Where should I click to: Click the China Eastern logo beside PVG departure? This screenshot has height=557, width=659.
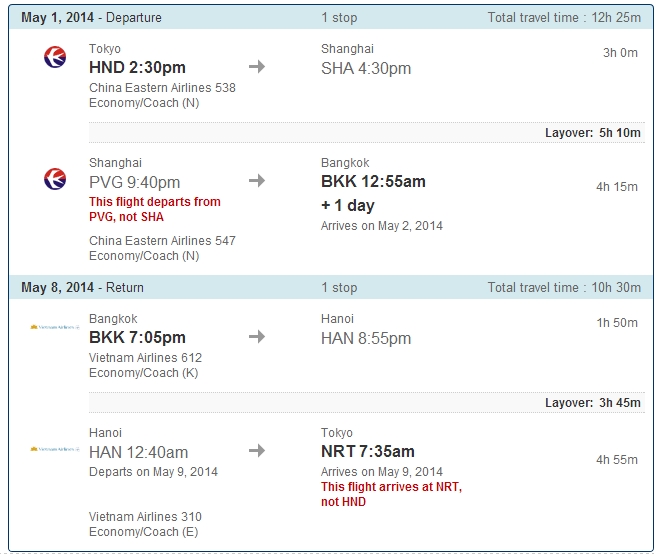55,179
